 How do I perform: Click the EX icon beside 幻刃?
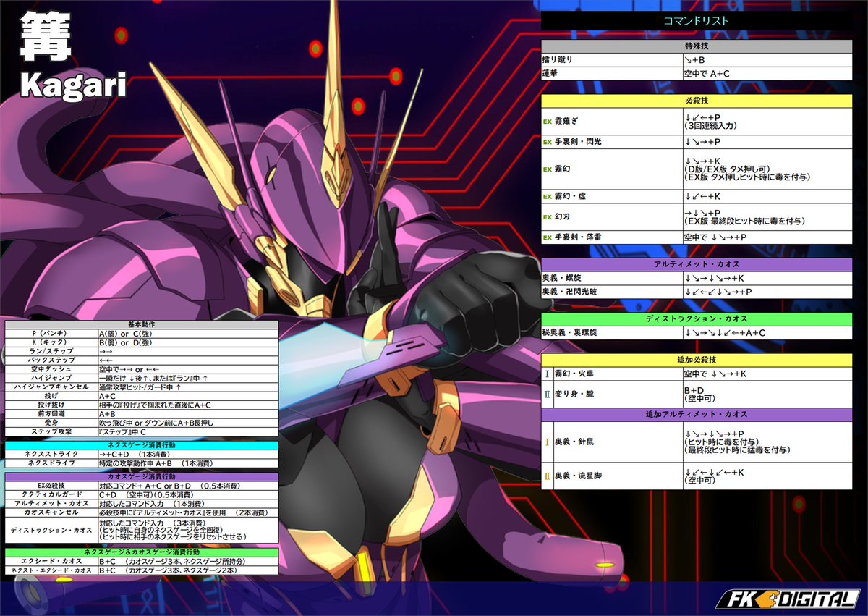point(548,217)
